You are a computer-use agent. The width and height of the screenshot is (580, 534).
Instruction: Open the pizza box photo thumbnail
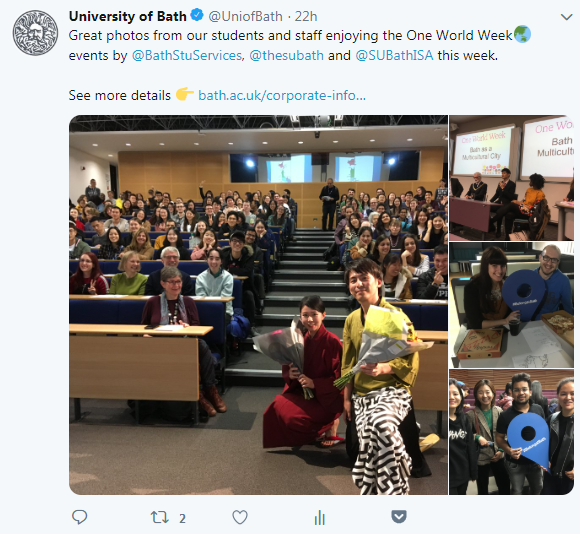(x=511, y=305)
